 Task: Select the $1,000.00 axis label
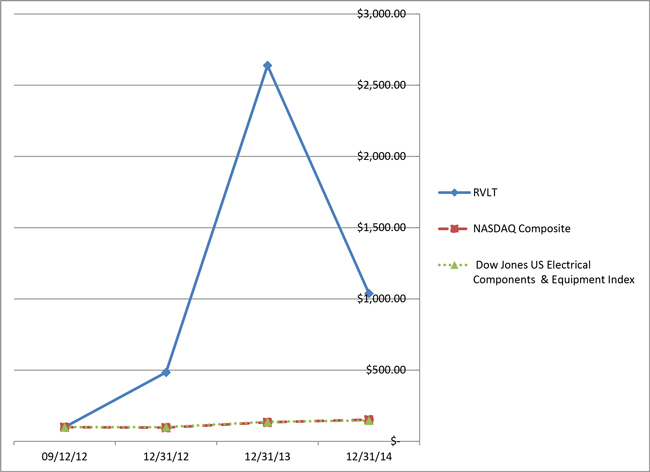pyautogui.click(x=382, y=299)
